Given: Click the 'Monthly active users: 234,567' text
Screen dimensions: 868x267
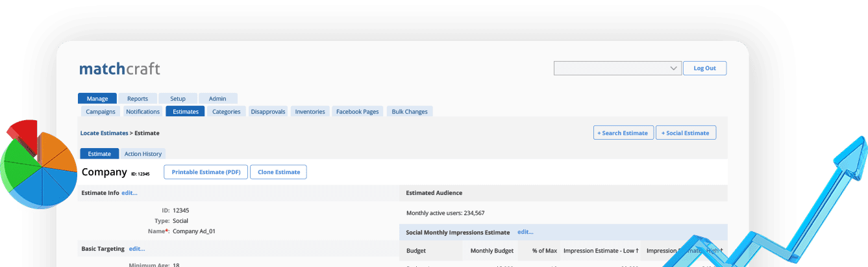Looking at the screenshot, I should click(x=445, y=213).
